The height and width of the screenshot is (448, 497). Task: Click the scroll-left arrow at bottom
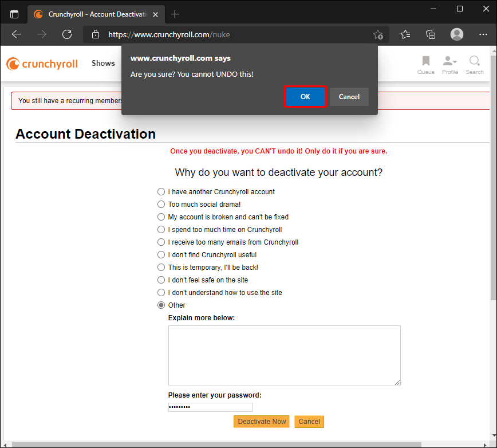pyautogui.click(x=5, y=445)
